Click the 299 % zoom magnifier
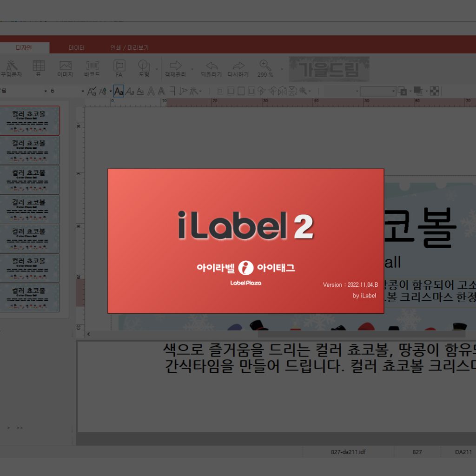 pos(265,68)
